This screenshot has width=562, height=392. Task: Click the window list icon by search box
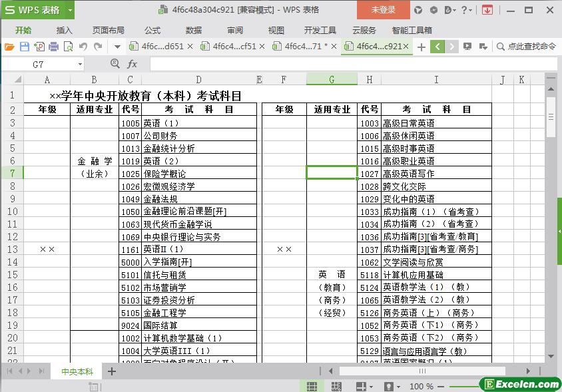tap(483, 47)
